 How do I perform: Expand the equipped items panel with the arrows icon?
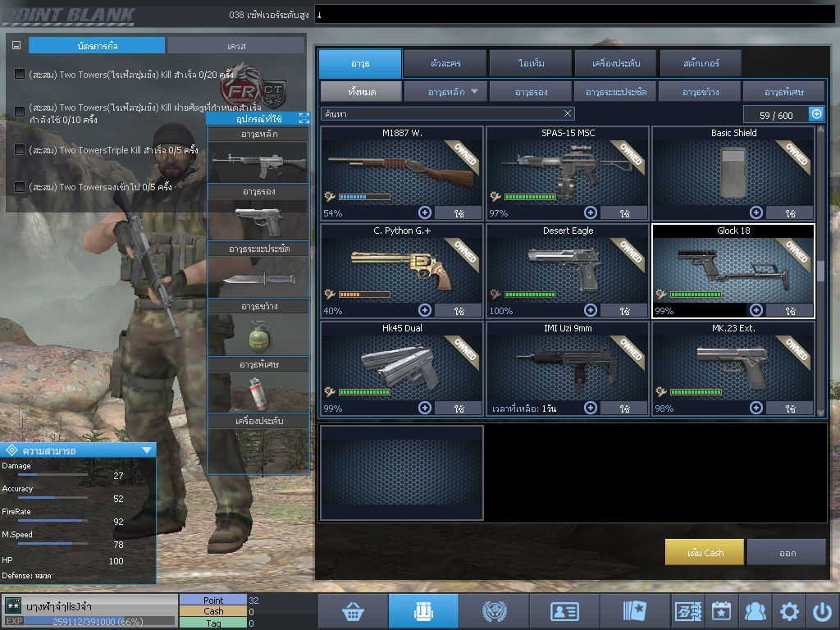[x=304, y=118]
